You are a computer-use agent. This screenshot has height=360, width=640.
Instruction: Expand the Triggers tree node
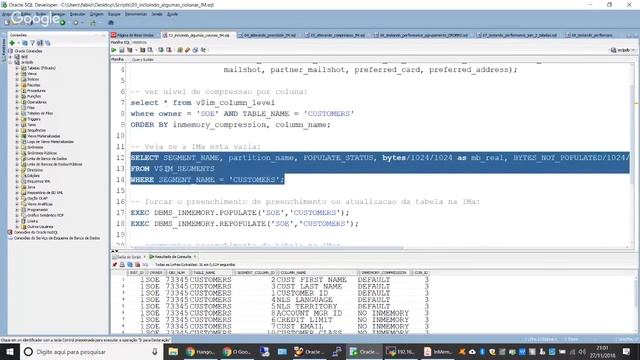pos(17,119)
